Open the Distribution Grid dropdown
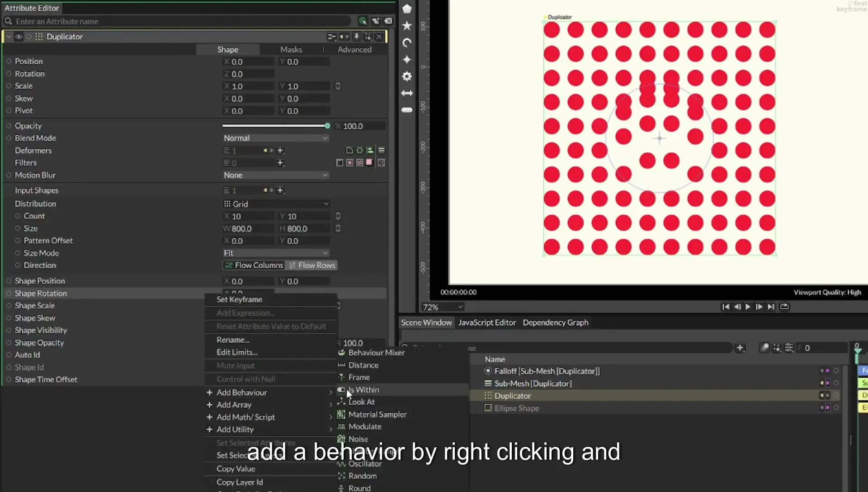 point(276,204)
